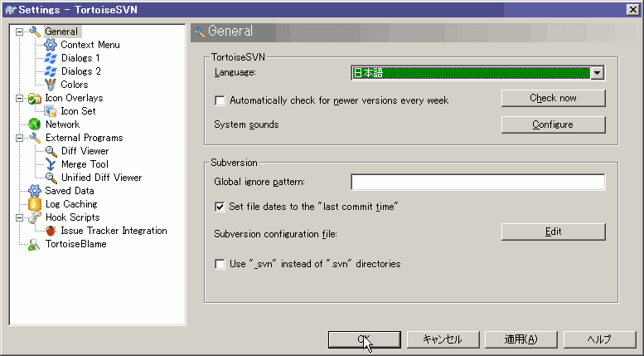Open Dialogs 1 settings page
This screenshot has width=644, height=356.
click(80, 58)
